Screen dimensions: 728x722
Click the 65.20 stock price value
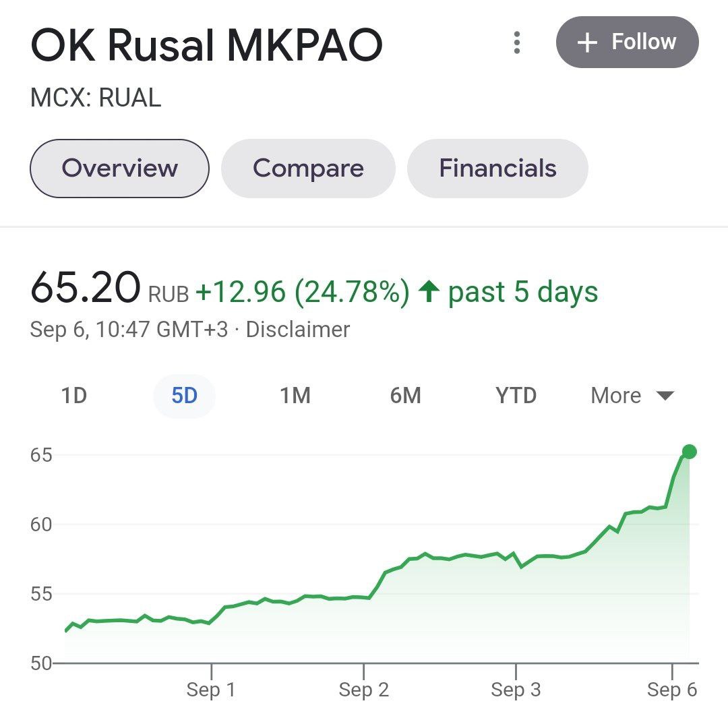point(85,288)
